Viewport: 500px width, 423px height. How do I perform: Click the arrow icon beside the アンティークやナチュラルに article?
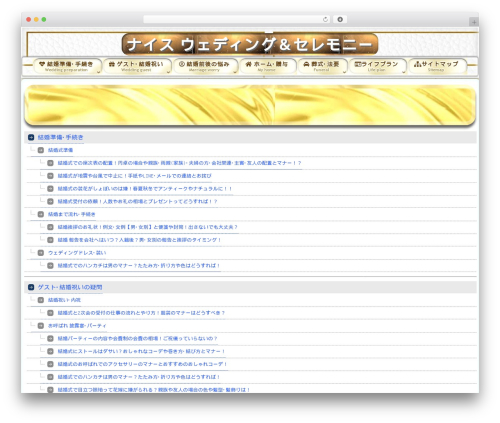tap(50, 189)
